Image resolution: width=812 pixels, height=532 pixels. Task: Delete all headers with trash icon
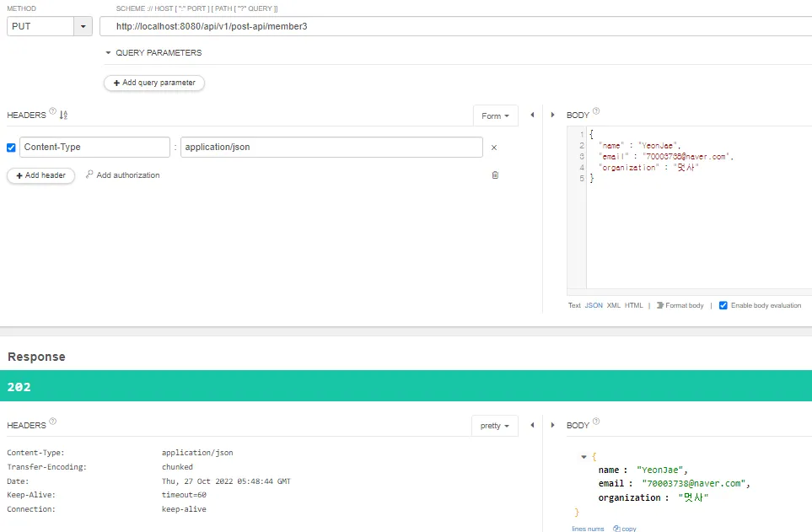coord(495,175)
